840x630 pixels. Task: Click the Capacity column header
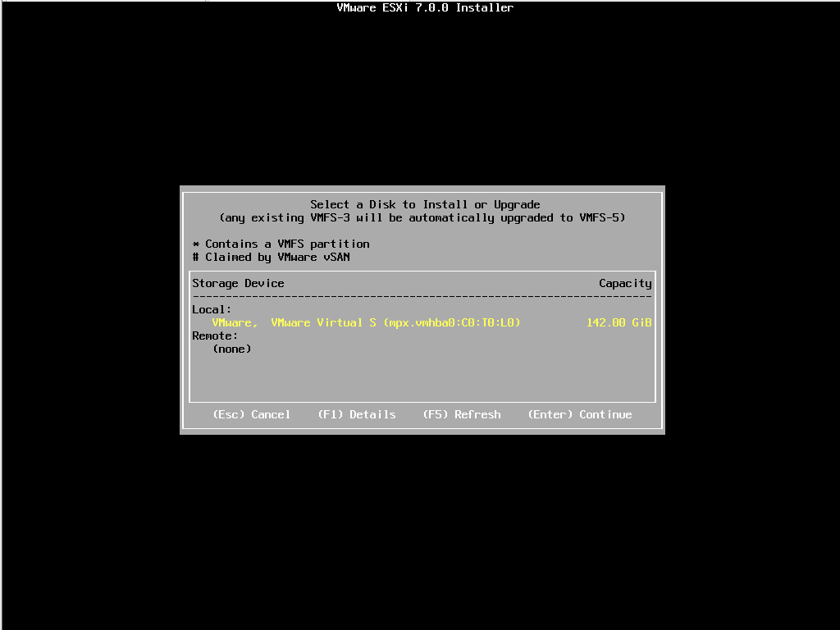(x=625, y=283)
